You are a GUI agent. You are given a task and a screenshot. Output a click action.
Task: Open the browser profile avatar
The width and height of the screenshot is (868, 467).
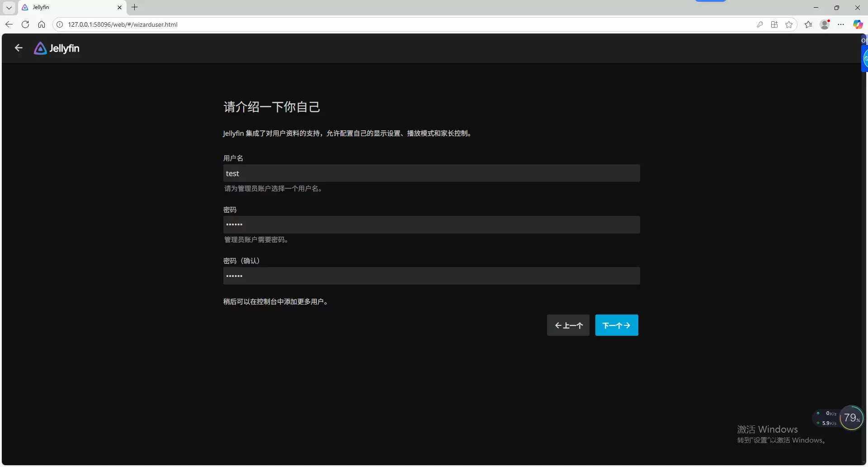coord(825,24)
